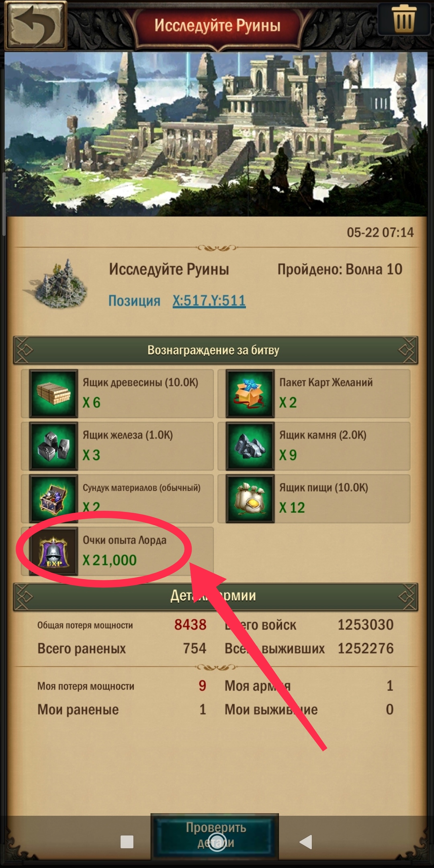The width and height of the screenshot is (434, 868).
Task: Tap the wood crate reward icon
Action: pyautogui.click(x=53, y=394)
